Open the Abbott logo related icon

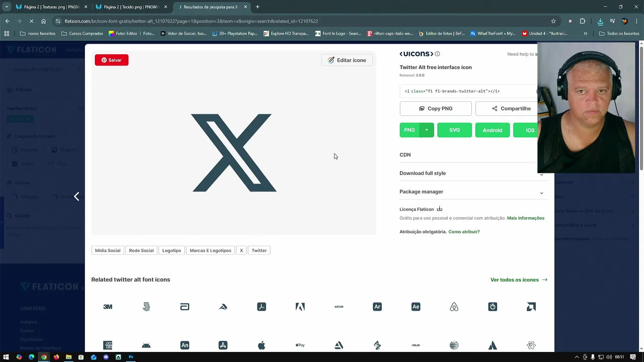pyautogui.click(x=185, y=307)
